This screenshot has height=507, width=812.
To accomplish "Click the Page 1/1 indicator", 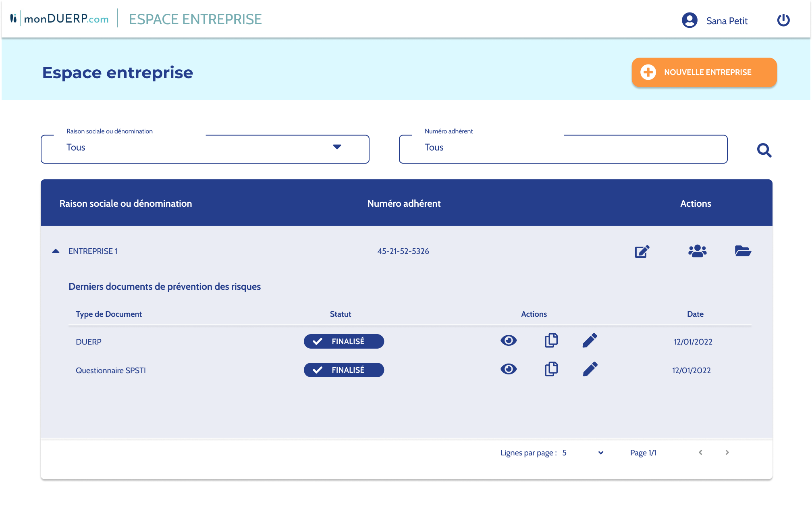I will pyautogui.click(x=643, y=453).
